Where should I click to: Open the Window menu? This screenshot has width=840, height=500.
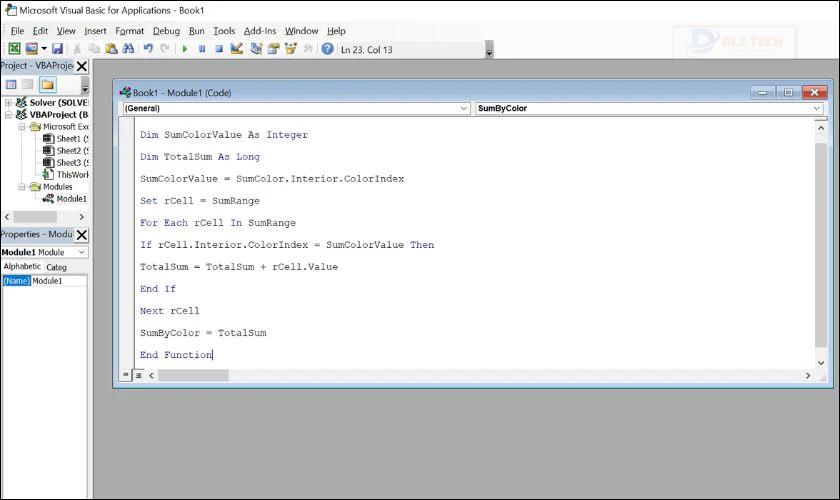[301, 31]
